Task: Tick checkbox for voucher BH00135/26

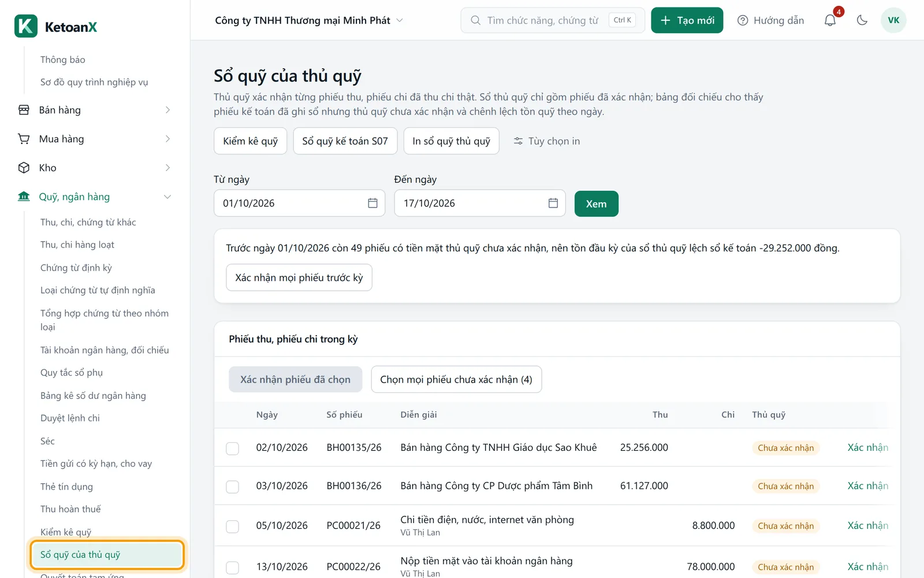Action: point(232,449)
